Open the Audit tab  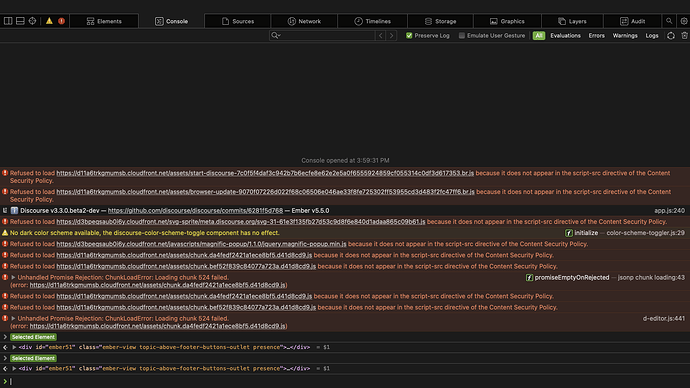(632, 21)
